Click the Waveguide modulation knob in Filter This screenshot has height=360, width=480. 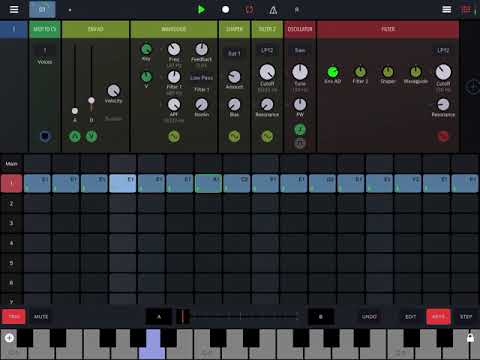tap(416, 72)
